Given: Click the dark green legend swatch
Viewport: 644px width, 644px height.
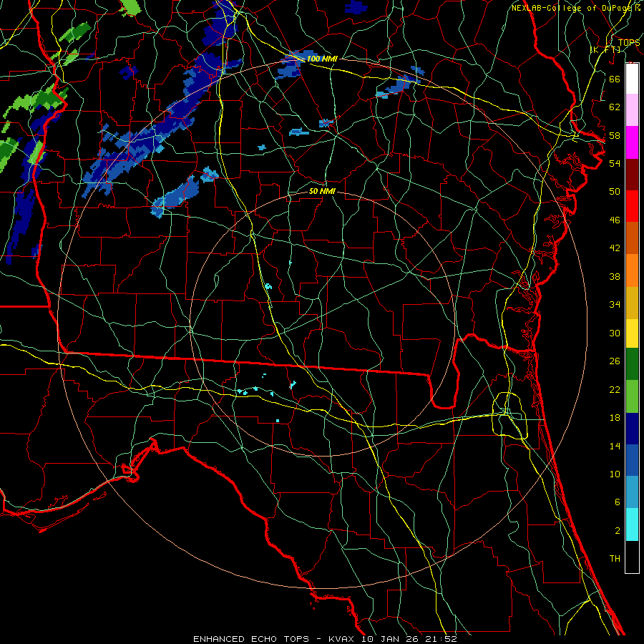Looking at the screenshot, I should 632,364.
